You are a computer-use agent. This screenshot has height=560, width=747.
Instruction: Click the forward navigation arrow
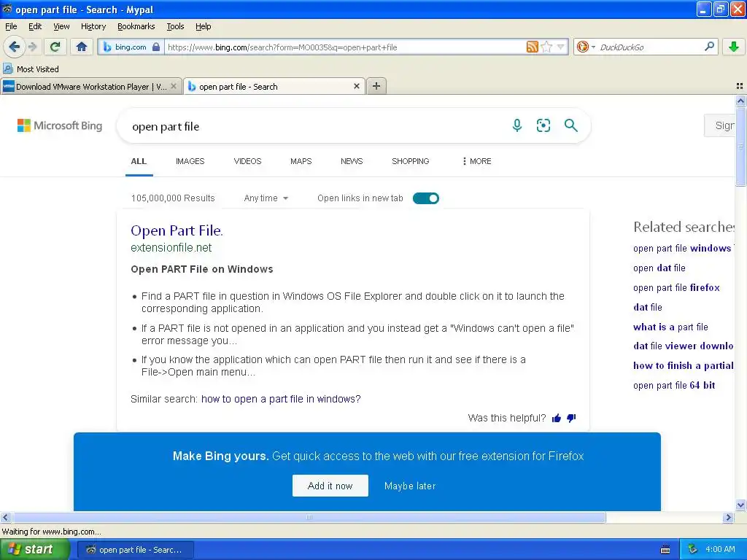[x=32, y=47]
